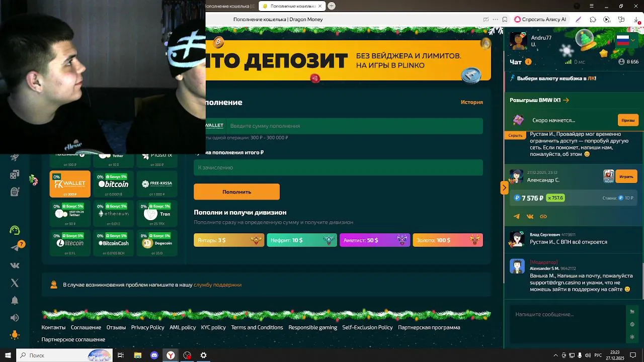The height and width of the screenshot is (362, 644).
Task: Open language dropdown with Russian flag
Action: [627, 40]
